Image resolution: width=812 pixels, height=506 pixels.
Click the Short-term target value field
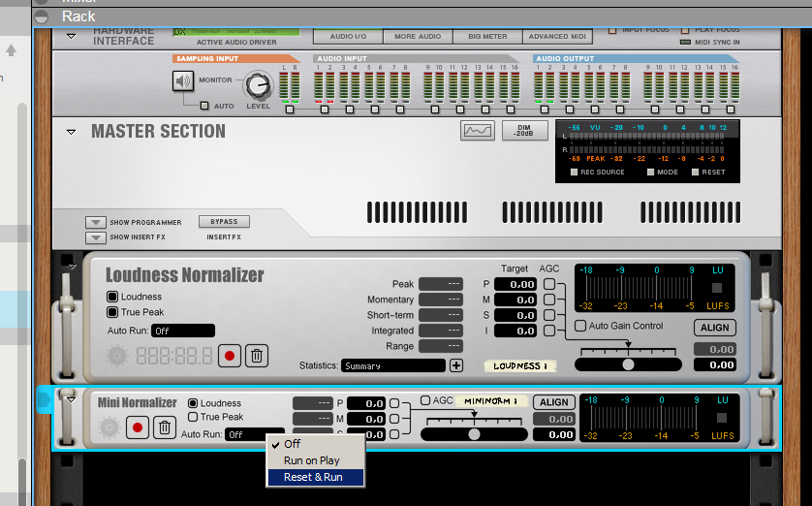(515, 315)
